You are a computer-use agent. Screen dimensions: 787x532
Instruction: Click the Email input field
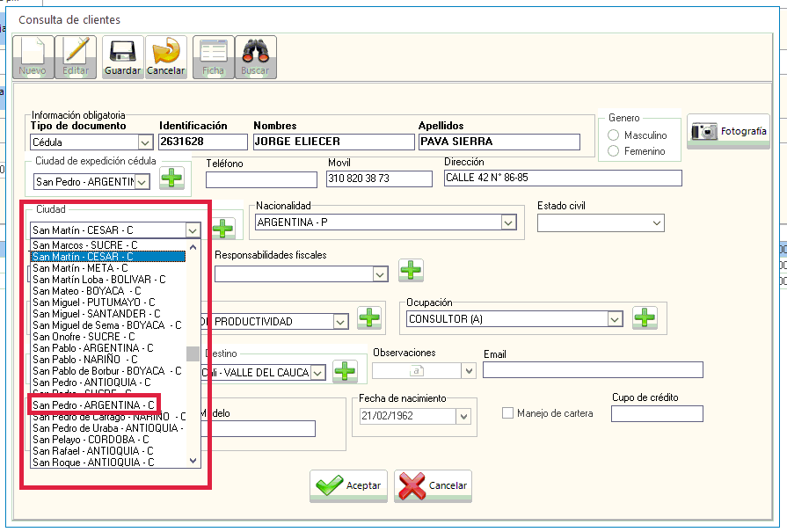pos(592,369)
